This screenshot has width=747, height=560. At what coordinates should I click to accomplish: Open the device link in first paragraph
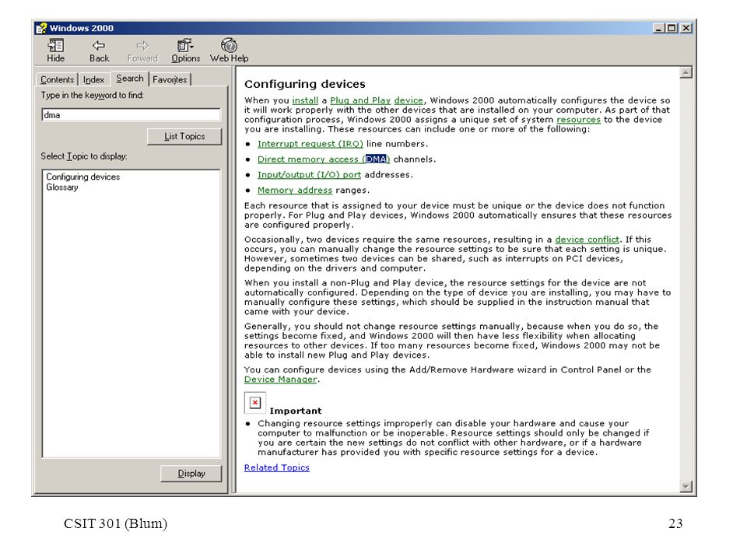click(409, 100)
